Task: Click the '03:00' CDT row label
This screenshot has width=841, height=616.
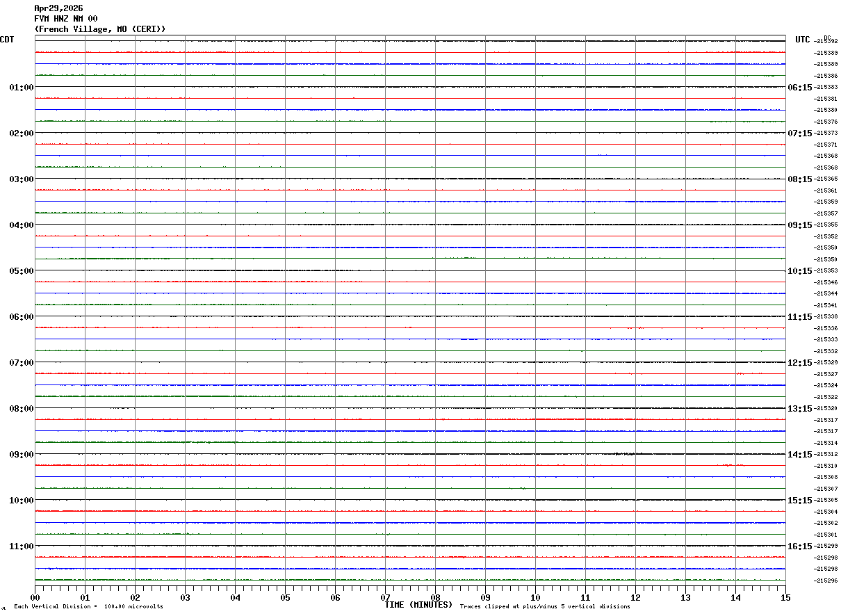Action: point(21,179)
